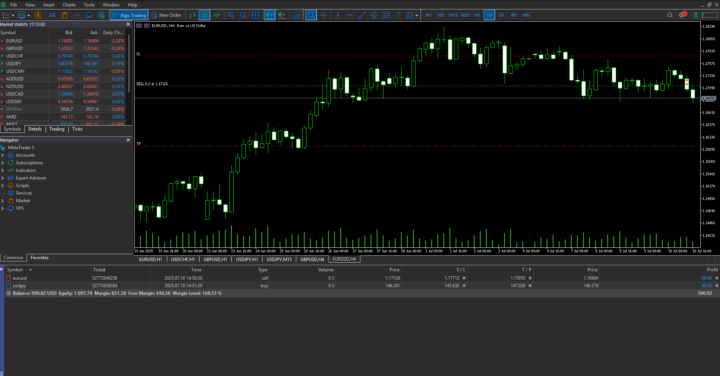Screen dimensions: 720x376
Task: Switch timeframe to M15
Action: 453,15
